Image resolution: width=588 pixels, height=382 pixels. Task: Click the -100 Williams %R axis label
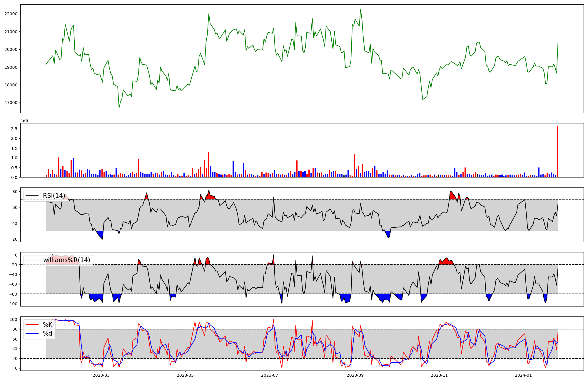point(12,304)
